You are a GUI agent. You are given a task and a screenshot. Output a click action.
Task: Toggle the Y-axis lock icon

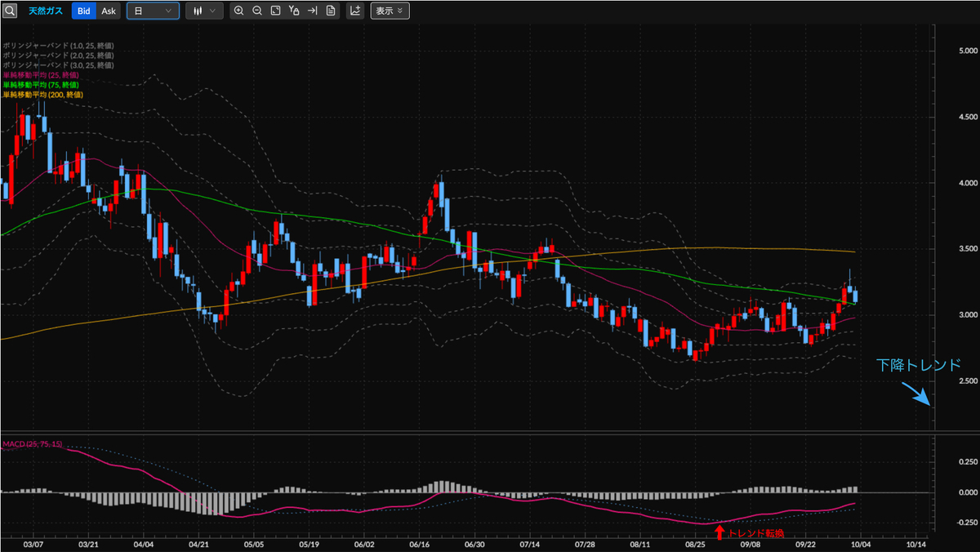click(294, 11)
